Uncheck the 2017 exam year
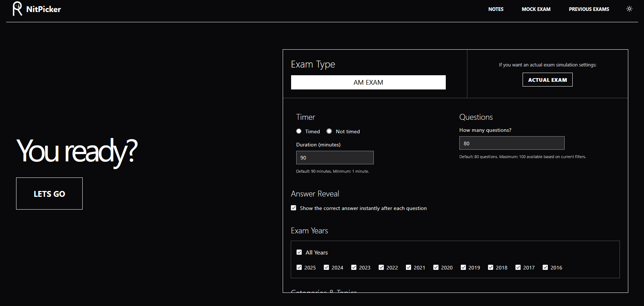Viewport: 644px width, 306px height. click(518, 267)
